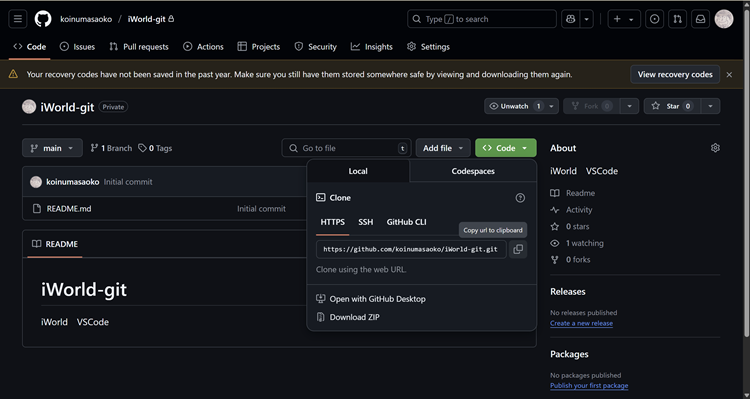Select the GitHub CLI clone option
Viewport: 750px width, 399px height.
tap(407, 222)
